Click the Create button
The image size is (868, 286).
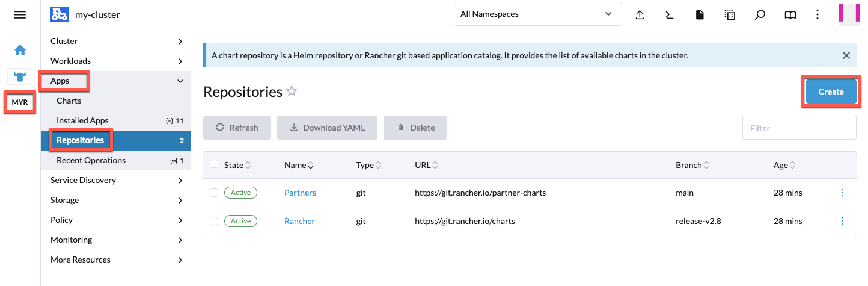[831, 92]
